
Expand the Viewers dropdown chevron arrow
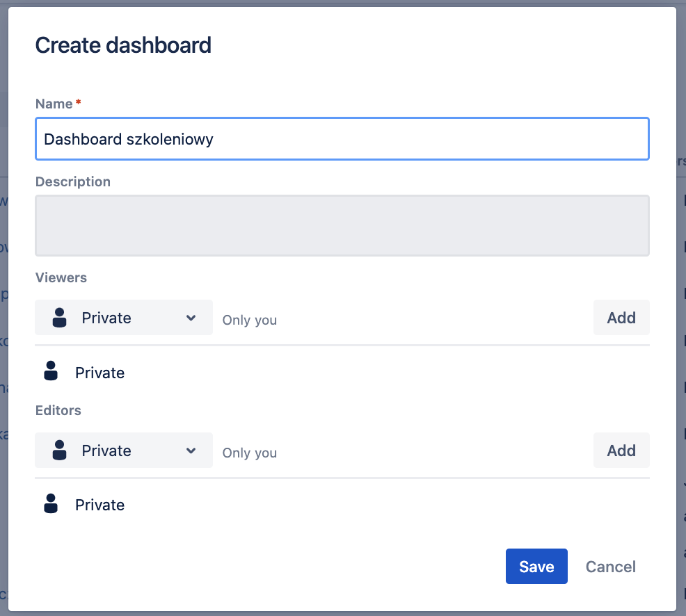191,318
